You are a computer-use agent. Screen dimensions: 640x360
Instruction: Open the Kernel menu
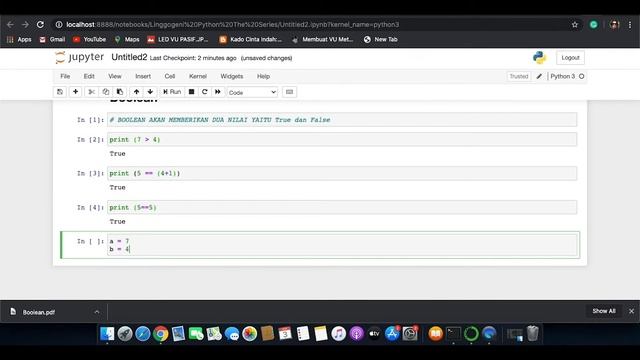198,76
